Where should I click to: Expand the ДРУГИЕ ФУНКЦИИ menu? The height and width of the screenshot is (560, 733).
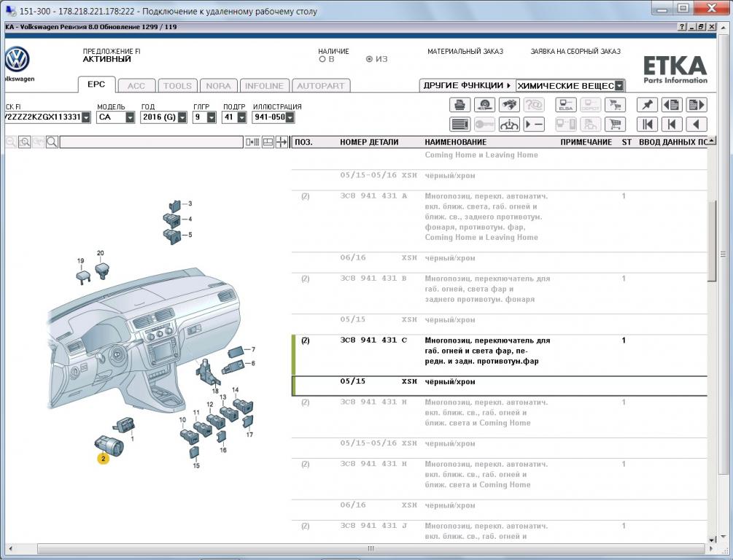click(467, 85)
